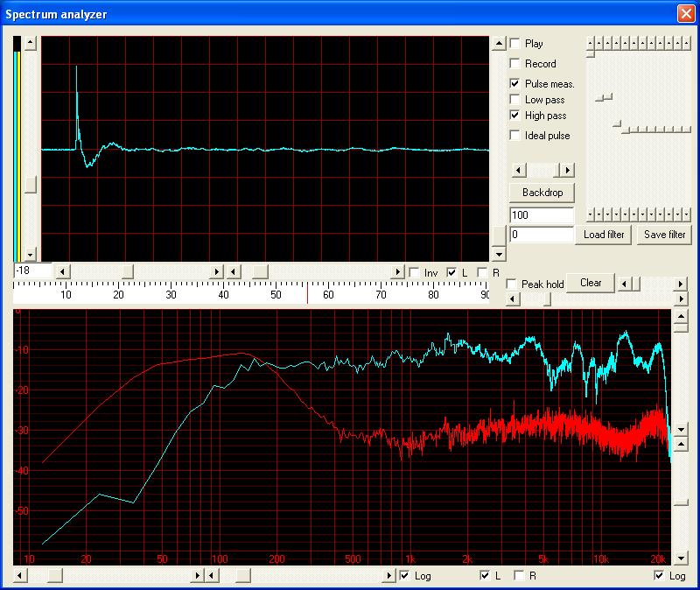Image resolution: width=700 pixels, height=590 pixels.
Task: Turn on the Ideal pulse checkbox
Action: tap(514, 135)
